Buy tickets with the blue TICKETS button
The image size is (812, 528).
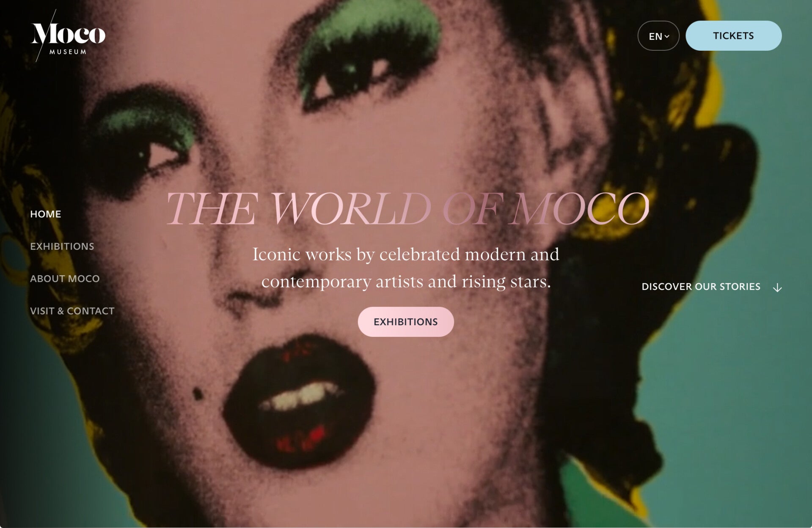click(733, 36)
